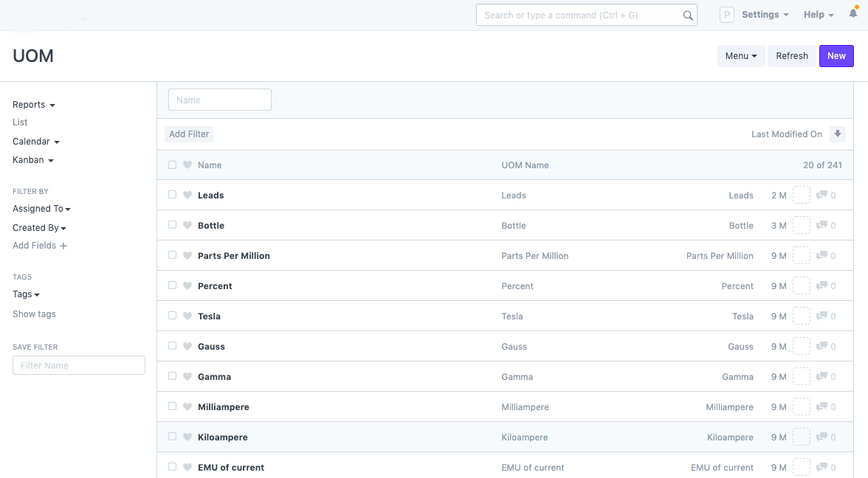Click the comment icon on Percent row
Viewport: 868px width, 478px height.
click(821, 286)
